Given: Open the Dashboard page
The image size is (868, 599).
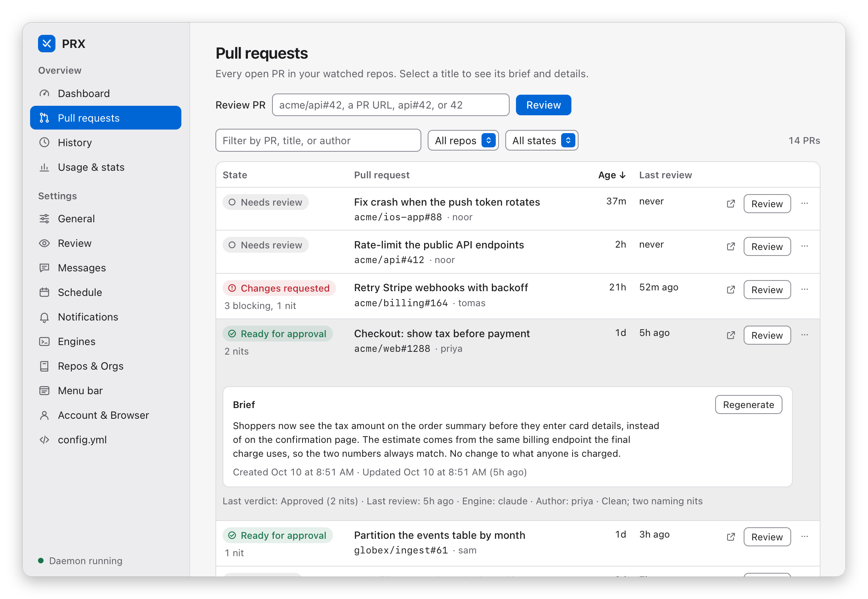Looking at the screenshot, I should tap(106, 93).
